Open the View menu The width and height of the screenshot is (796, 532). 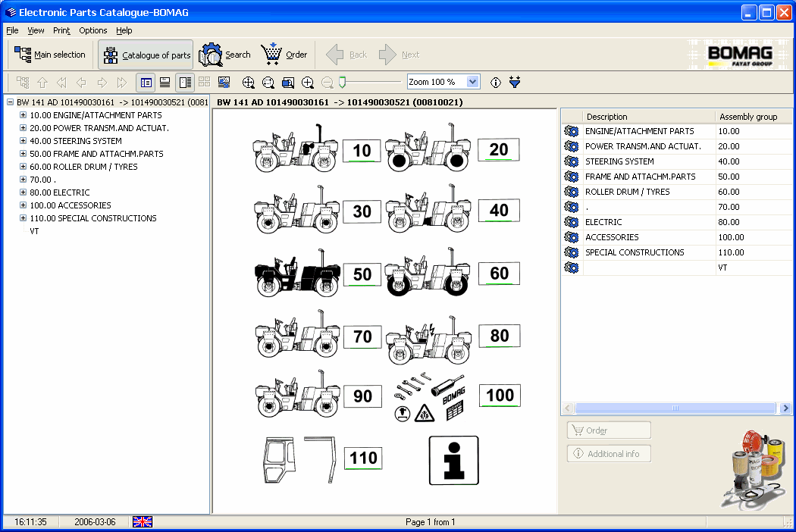(x=36, y=30)
